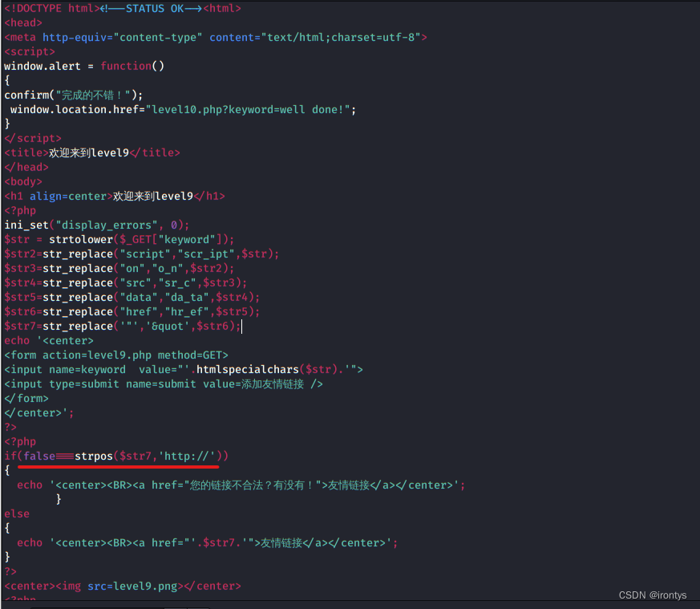The width and height of the screenshot is (700, 609).
Task: Click the $str3 str_replace "on" line
Action: pos(119,268)
